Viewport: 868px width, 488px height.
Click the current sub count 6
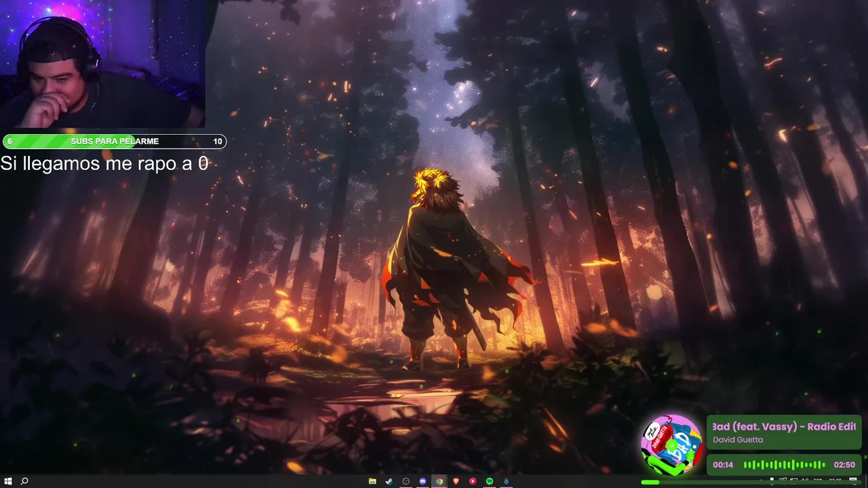coord(9,141)
